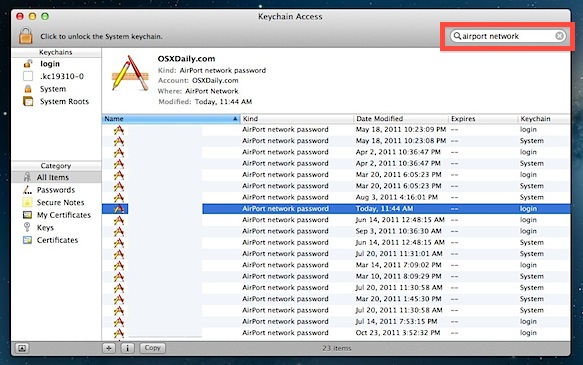
Task: Click the icon in the Oct 23, 2011 row
Action: [x=119, y=333]
